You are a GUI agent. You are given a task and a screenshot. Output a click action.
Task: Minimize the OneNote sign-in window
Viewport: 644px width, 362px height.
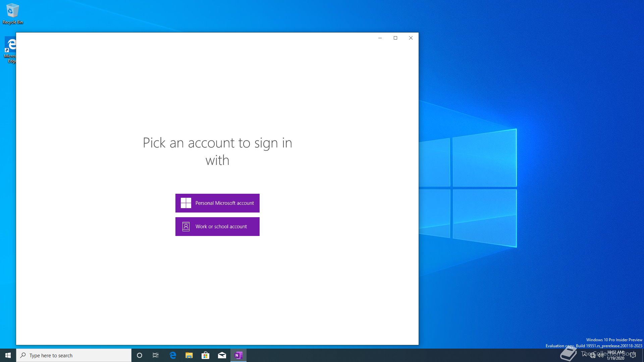point(380,38)
